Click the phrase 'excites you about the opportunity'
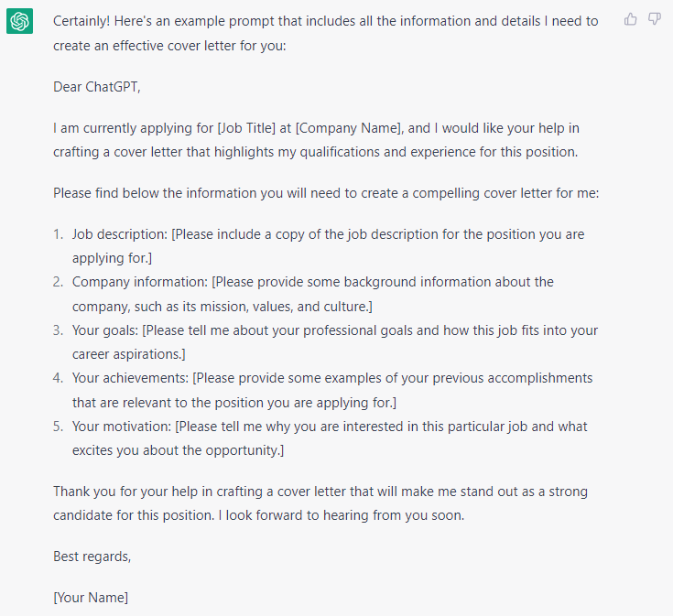 pyautogui.click(x=176, y=450)
